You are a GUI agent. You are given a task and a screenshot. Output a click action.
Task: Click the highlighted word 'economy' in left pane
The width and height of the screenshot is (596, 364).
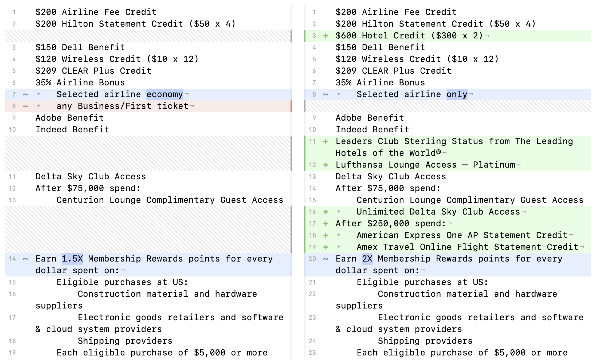coord(164,94)
